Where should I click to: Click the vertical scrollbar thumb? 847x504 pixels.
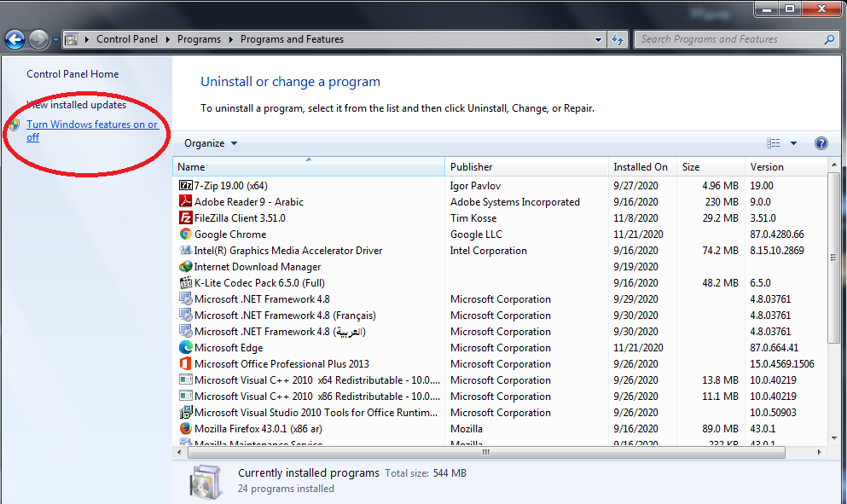[x=833, y=258]
